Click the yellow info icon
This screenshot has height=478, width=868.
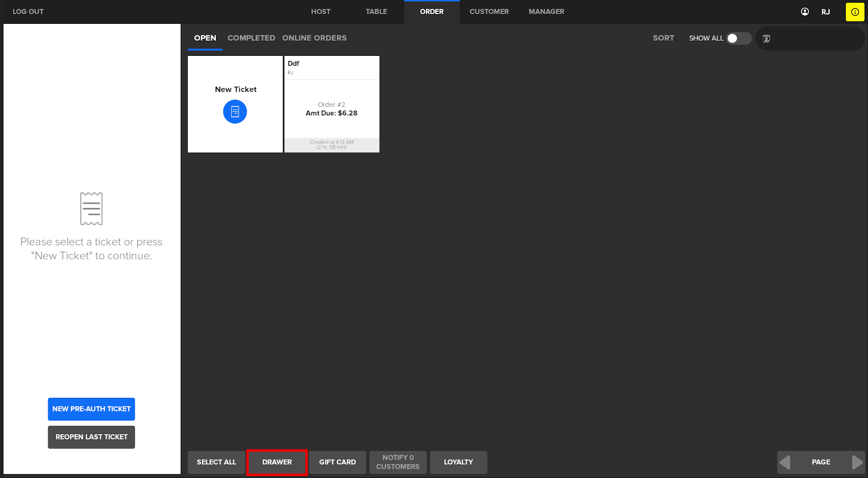point(854,12)
